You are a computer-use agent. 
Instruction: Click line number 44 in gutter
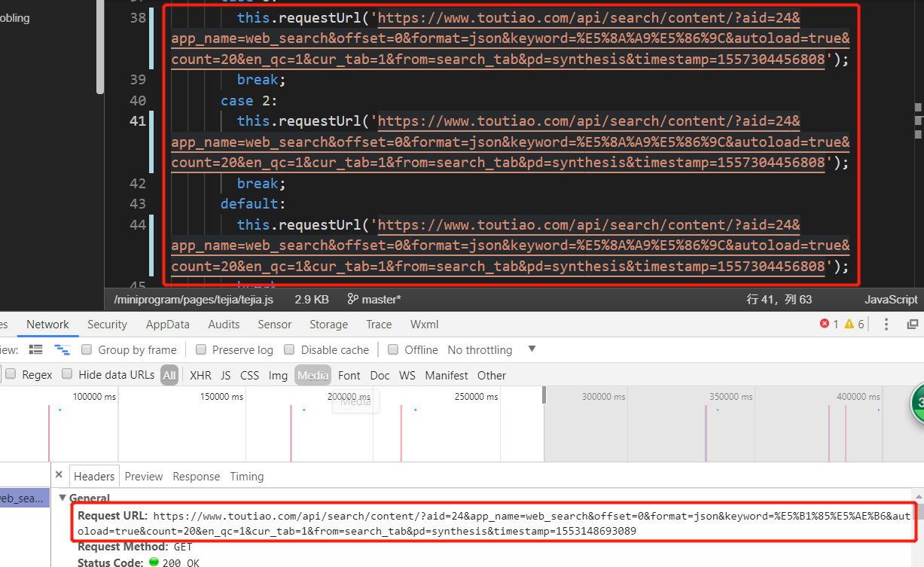pos(138,224)
